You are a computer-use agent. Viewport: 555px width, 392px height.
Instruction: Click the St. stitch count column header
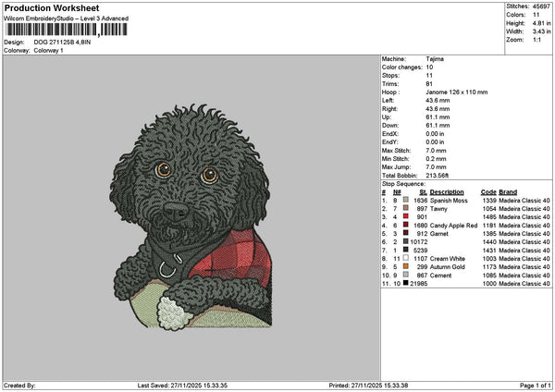click(424, 192)
